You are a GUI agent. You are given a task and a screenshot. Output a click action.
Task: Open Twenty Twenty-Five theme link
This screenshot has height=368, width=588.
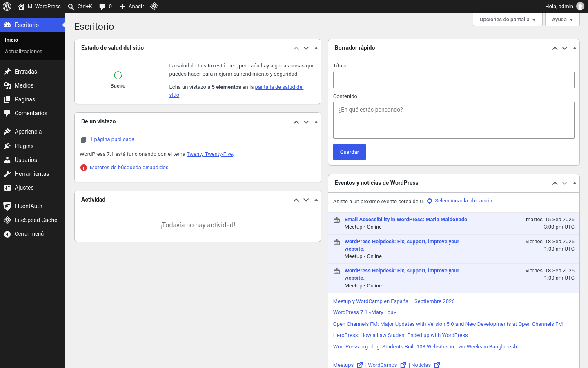coord(209,154)
